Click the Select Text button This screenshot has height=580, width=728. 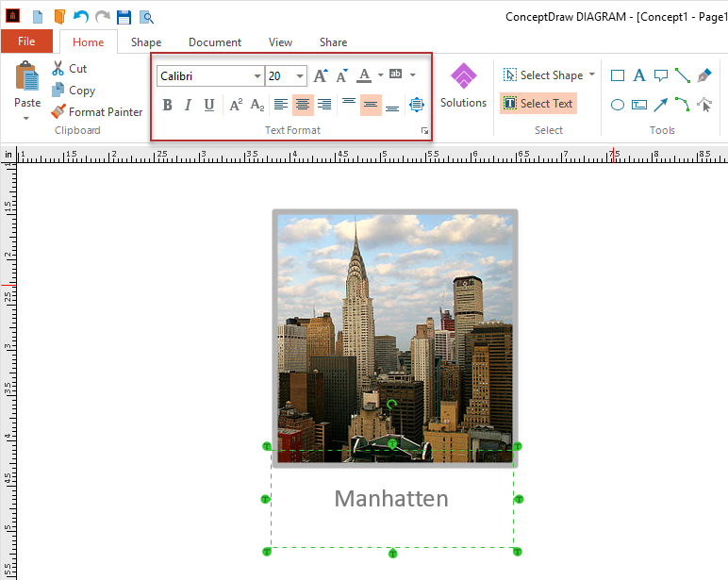[538, 104]
